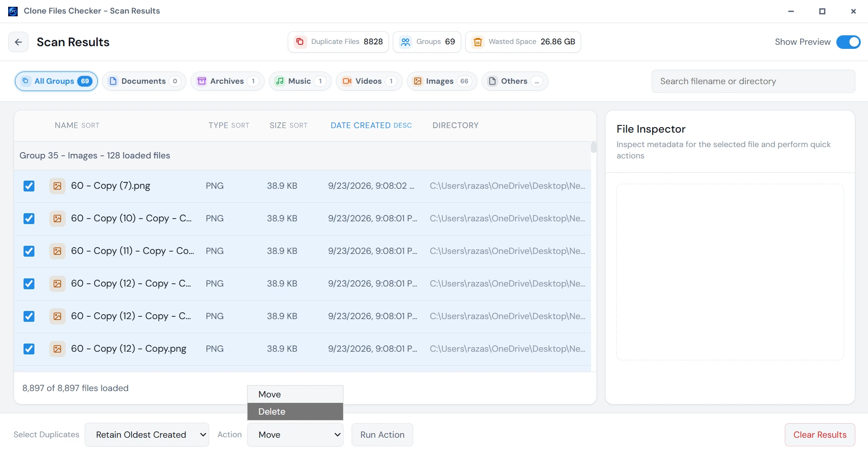Select the Archives tab
The image size is (868, 454).
227,81
